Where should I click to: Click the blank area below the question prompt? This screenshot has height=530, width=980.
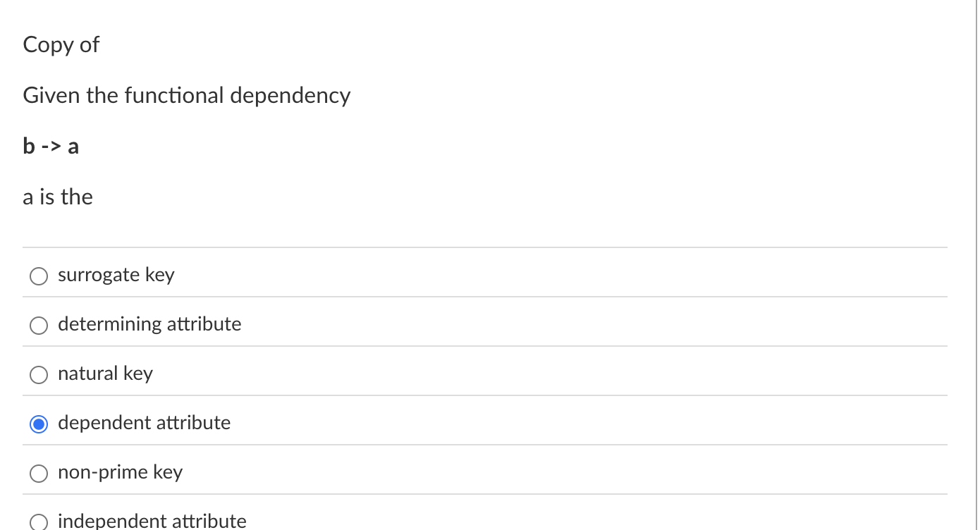[x=486, y=226]
